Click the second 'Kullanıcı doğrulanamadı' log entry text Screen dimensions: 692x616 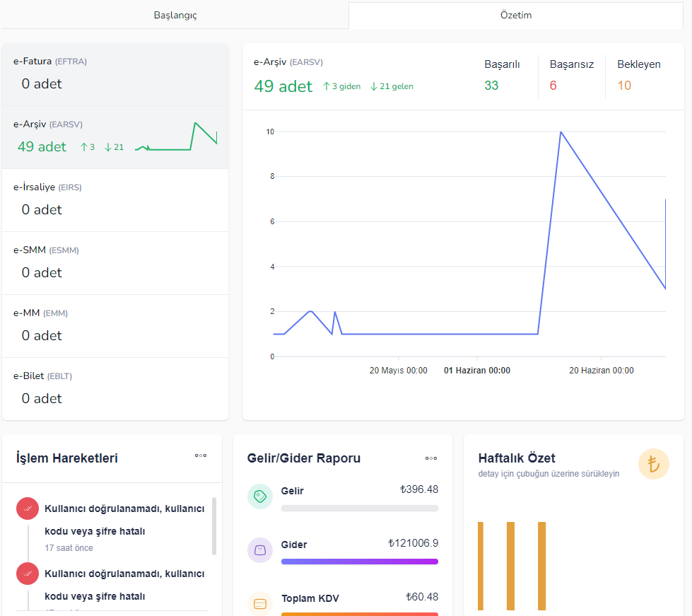[124, 585]
